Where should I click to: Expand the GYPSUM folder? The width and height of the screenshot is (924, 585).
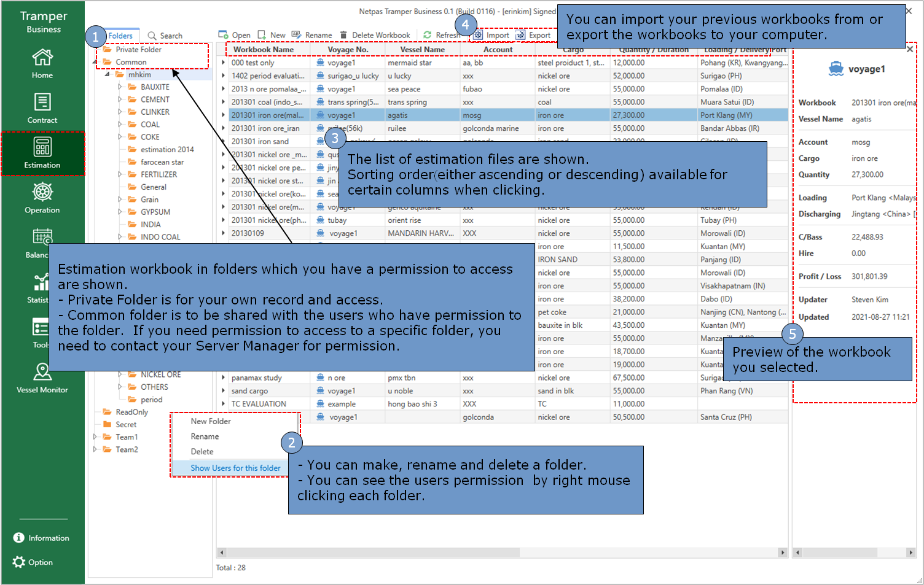(120, 212)
